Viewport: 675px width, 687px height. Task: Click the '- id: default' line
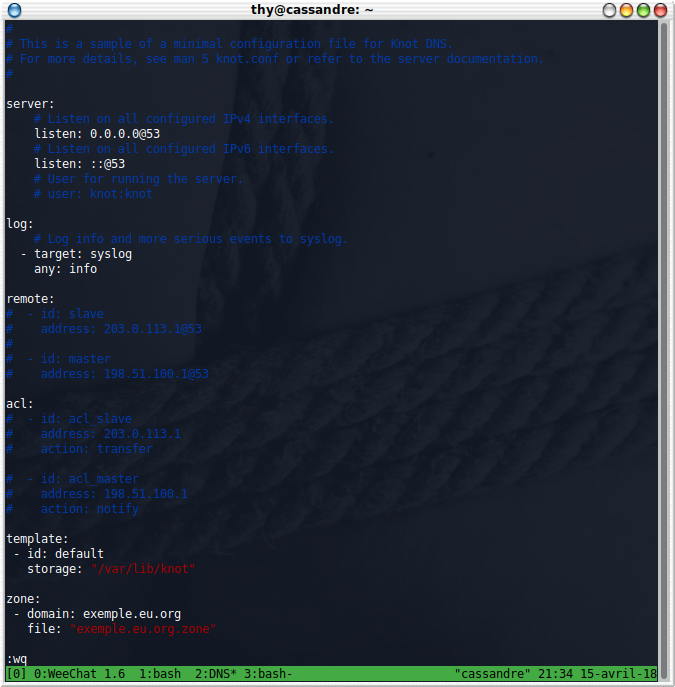[59, 554]
